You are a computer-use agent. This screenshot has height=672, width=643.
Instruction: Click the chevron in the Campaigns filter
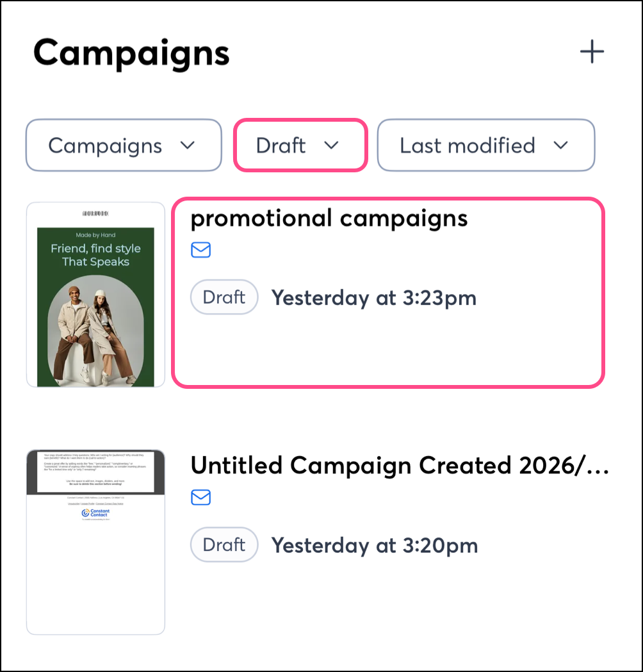[188, 145]
